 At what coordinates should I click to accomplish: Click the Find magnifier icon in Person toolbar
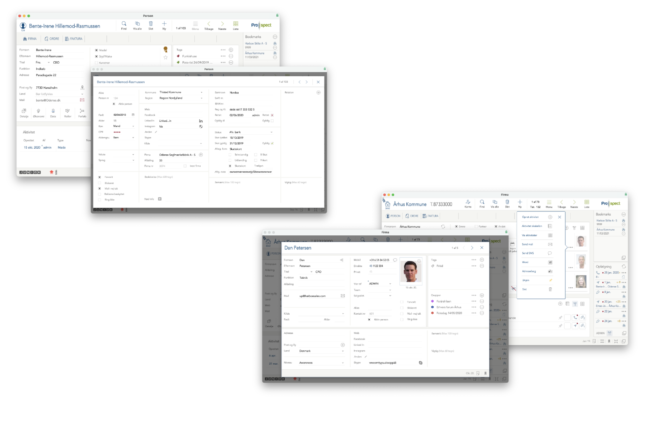(x=123, y=24)
